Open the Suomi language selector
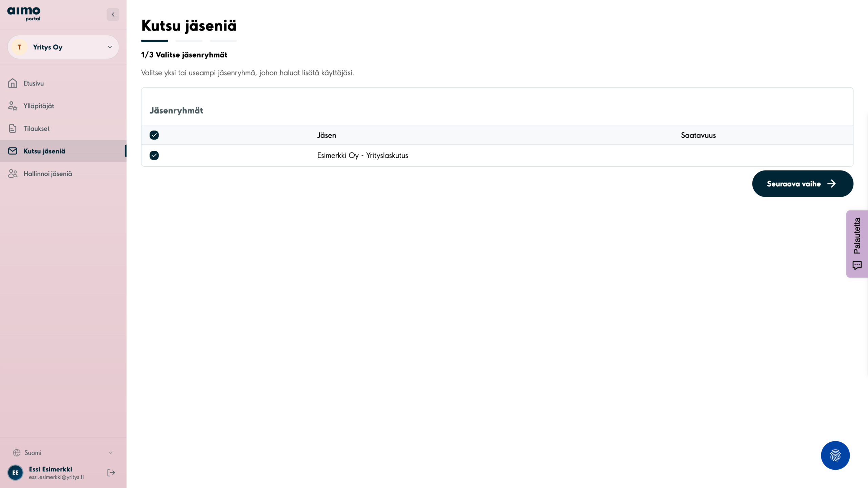Screen dimensions: 868x488 63,453
